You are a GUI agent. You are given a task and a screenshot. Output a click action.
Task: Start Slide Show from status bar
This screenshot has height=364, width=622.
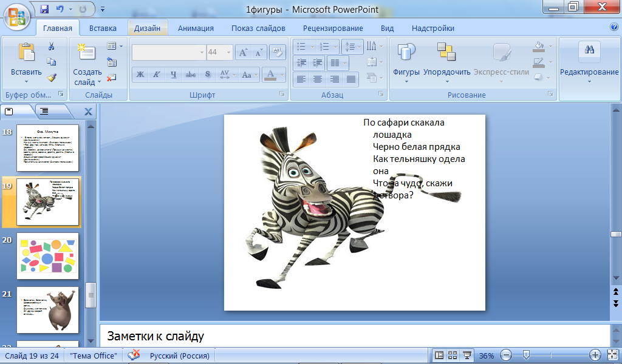tap(467, 355)
